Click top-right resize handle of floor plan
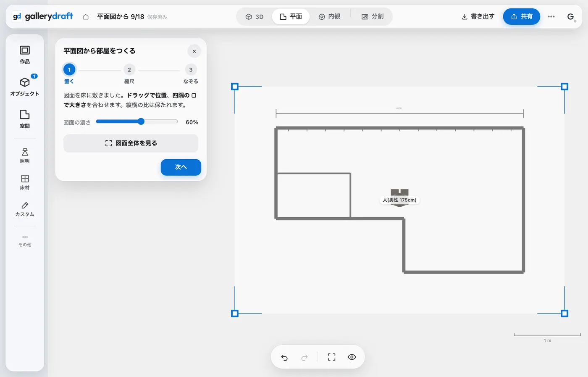 (x=564, y=87)
